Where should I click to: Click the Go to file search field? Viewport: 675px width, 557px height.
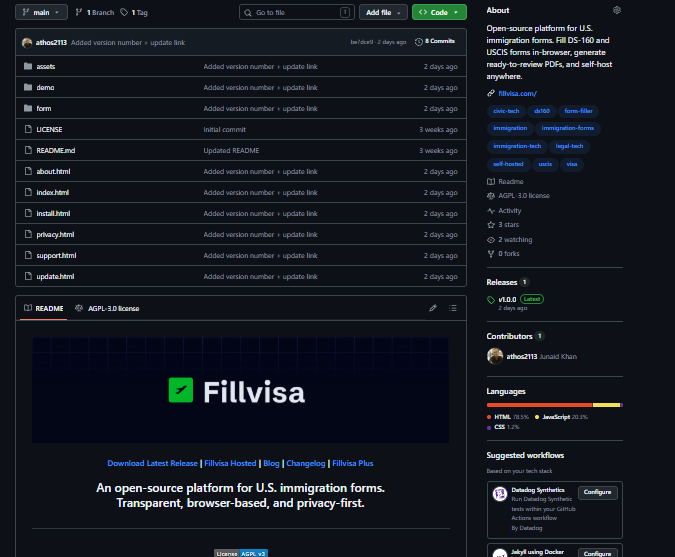(297, 12)
